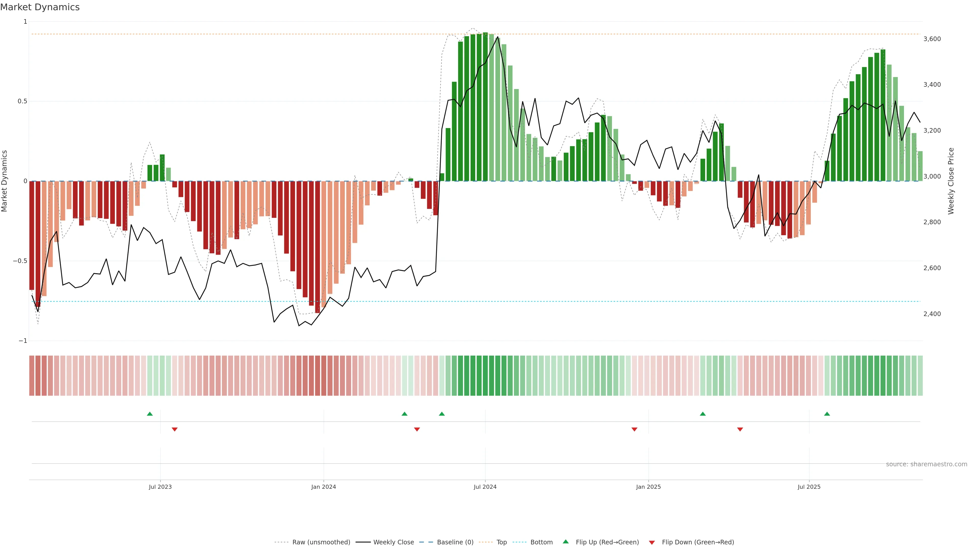Click the source: sharemaestro.com text
980x551 pixels.
coord(926,464)
